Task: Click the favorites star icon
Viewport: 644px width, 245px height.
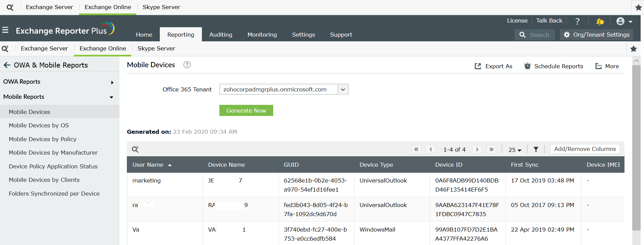Action: [x=634, y=49]
